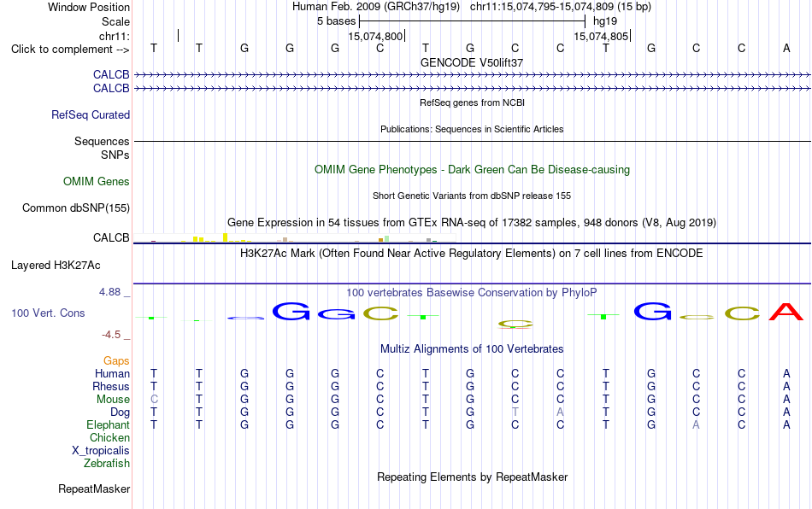Screen dimensions: 812x509
Task: Click the GTEx Gene Expression track title
Action: pyautogui.click(x=472, y=222)
